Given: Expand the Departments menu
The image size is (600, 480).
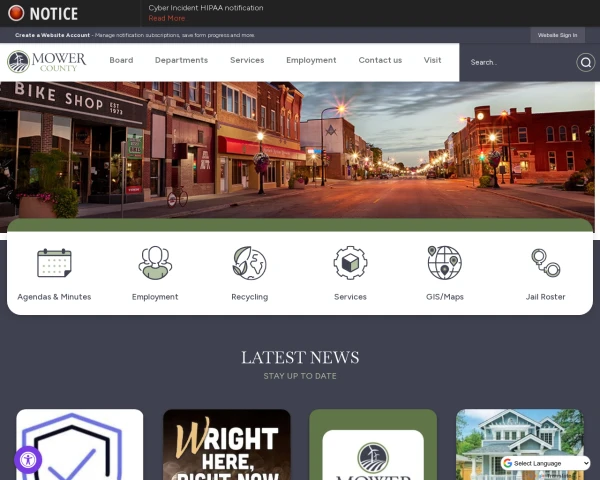Looking at the screenshot, I should pos(181,60).
